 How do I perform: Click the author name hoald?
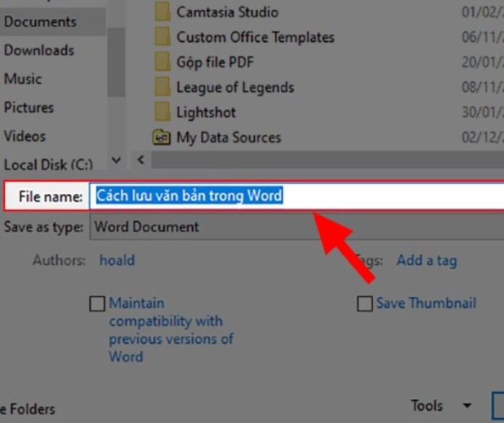point(117,261)
